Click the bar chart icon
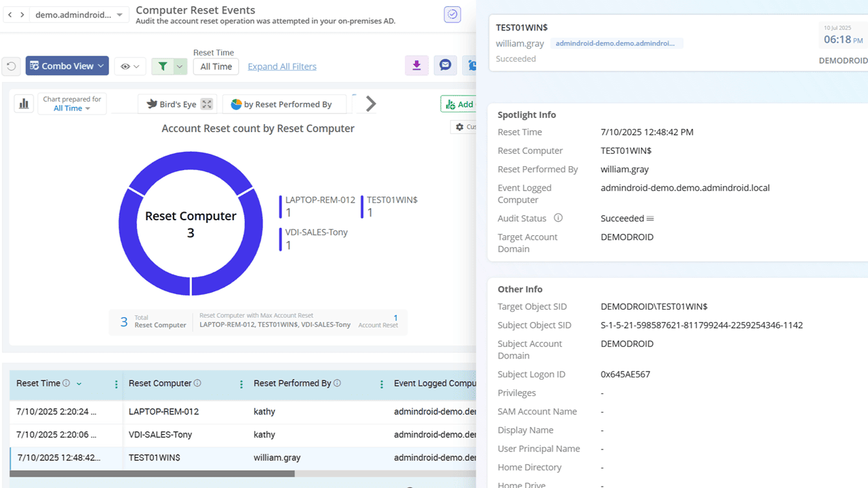Screen dimensions: 868x488 click(24, 104)
